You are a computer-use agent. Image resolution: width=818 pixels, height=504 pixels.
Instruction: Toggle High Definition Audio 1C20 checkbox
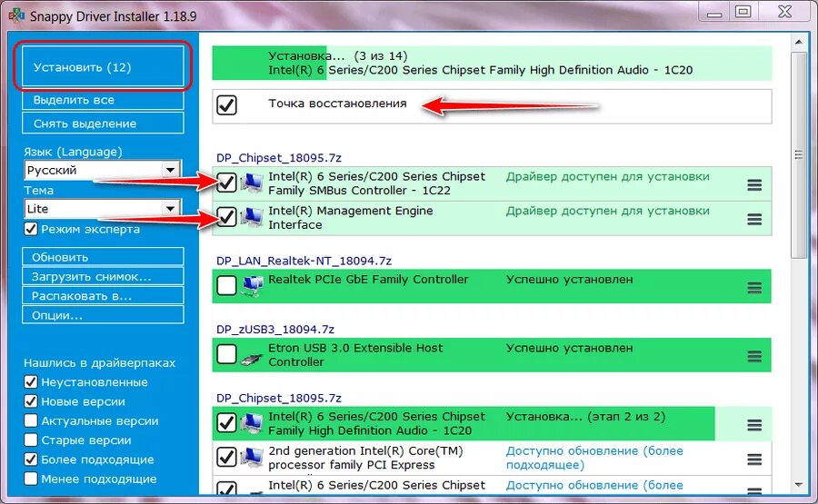226,422
